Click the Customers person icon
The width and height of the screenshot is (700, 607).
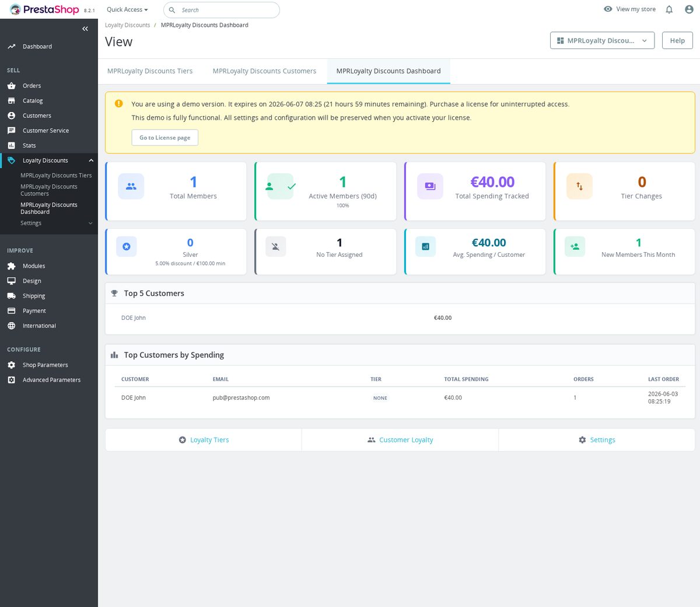11,116
